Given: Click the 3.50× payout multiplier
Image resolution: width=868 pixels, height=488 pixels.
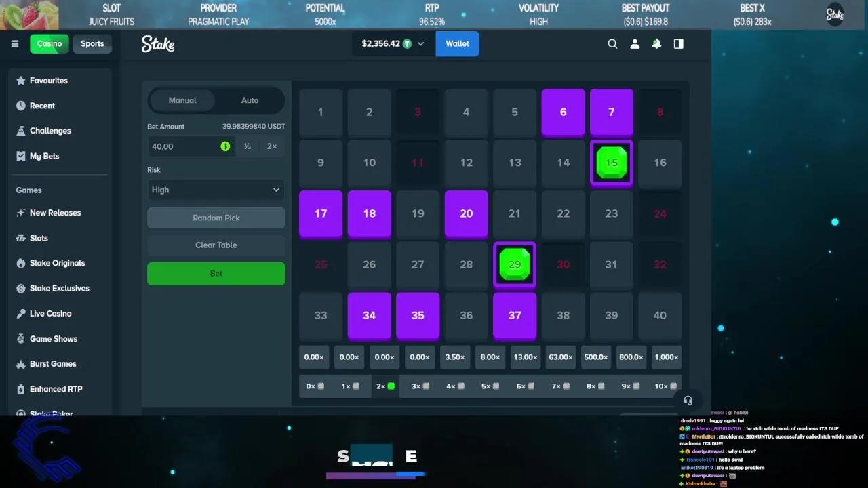Looking at the screenshot, I should pyautogui.click(x=454, y=357).
